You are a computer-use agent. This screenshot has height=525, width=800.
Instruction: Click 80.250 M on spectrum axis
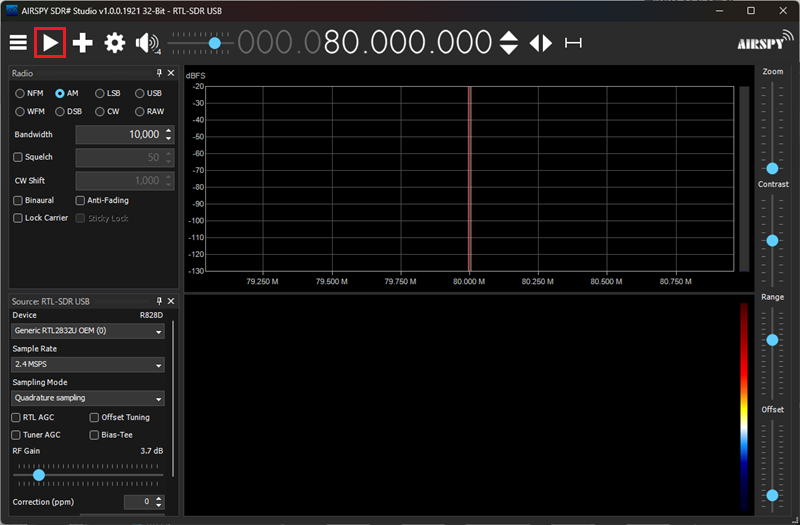coord(538,282)
